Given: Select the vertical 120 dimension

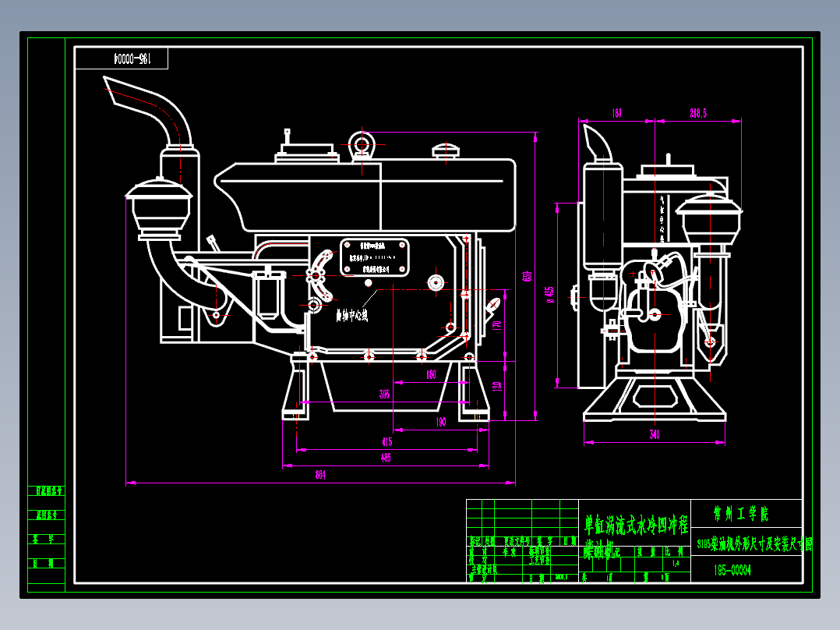Looking at the screenshot, I should click(497, 385).
